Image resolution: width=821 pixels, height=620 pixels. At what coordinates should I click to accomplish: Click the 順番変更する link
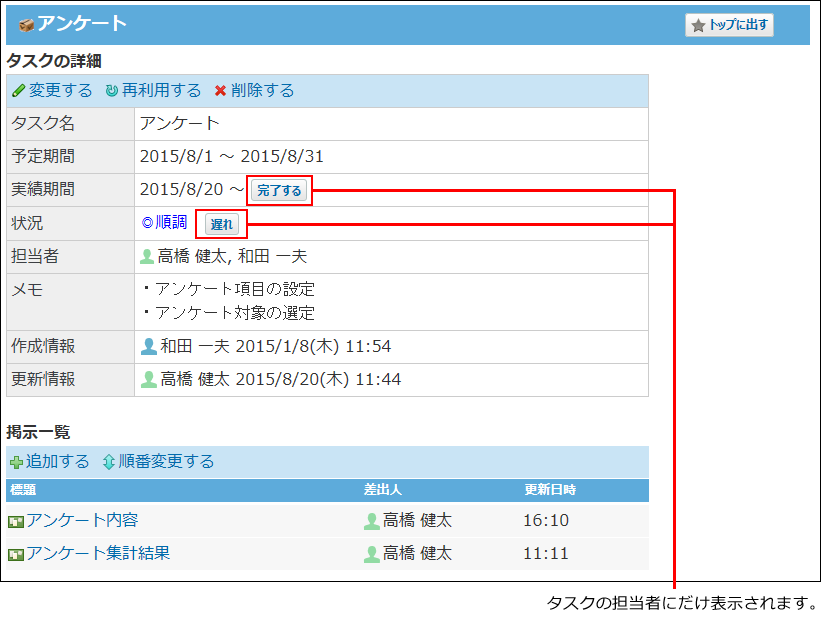[166, 462]
